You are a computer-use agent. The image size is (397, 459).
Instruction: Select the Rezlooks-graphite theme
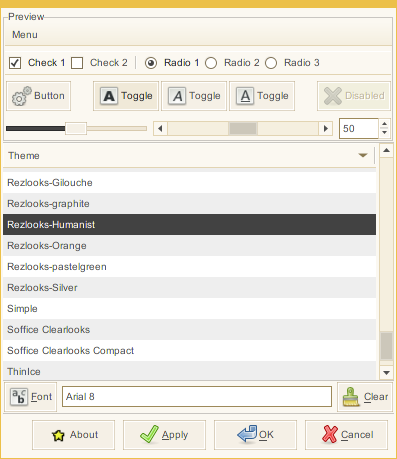coord(189,204)
